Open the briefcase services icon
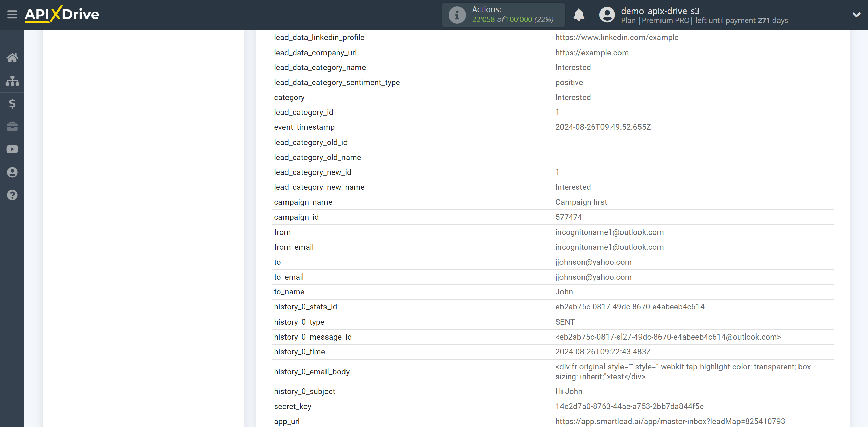 [12, 126]
